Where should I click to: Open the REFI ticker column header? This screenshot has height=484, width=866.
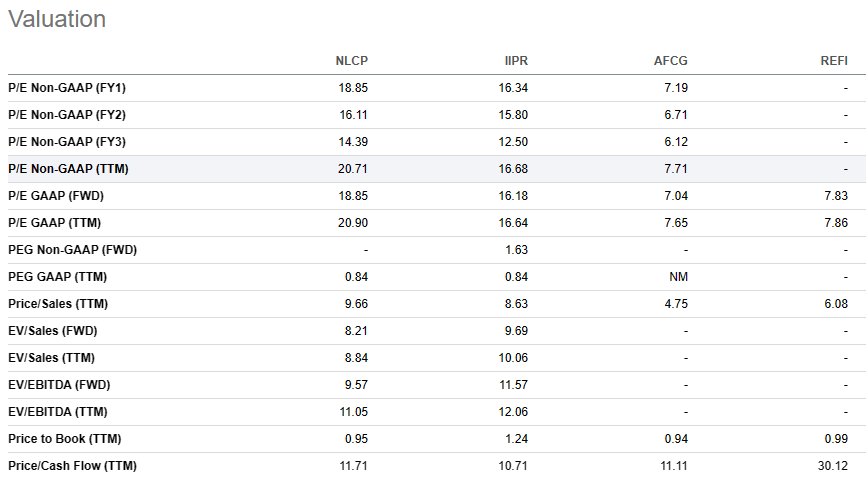tap(834, 61)
